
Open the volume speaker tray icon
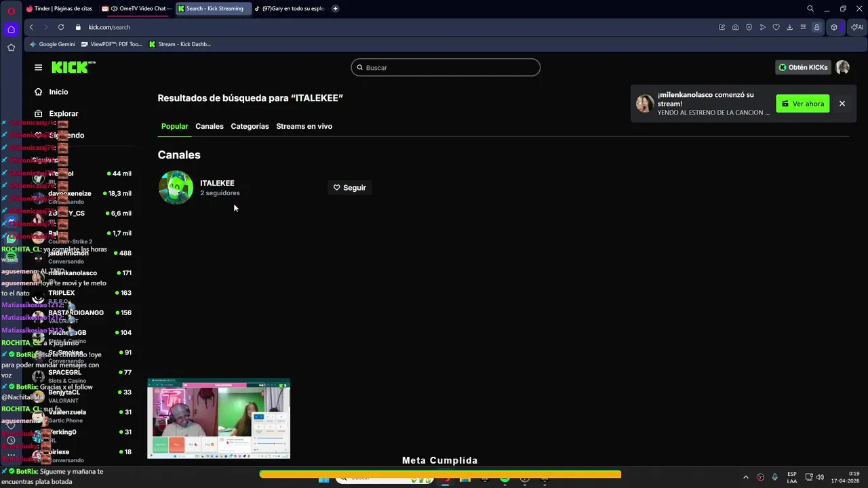(820, 477)
